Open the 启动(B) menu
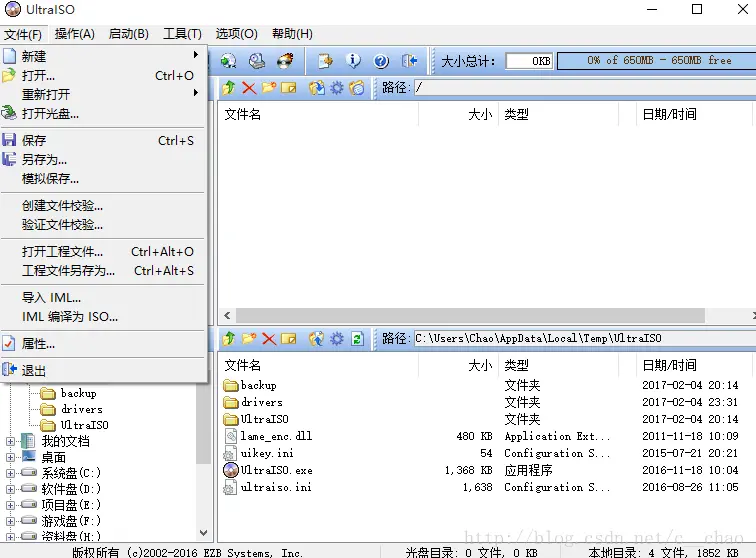The height and width of the screenshot is (558, 756). tap(128, 34)
